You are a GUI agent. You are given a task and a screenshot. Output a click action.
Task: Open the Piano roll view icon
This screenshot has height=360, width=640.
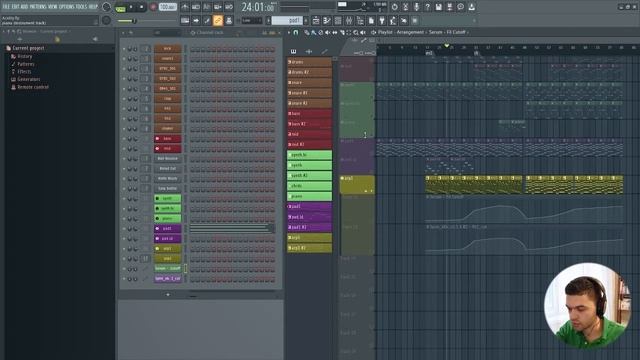[x=327, y=20]
